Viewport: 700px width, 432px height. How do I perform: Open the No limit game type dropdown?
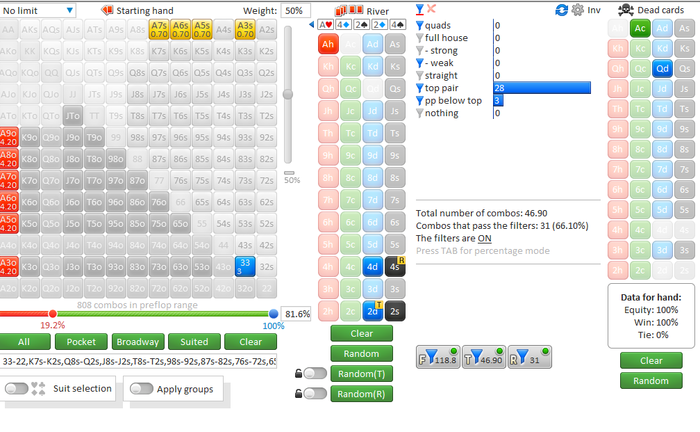pyautogui.click(x=38, y=10)
